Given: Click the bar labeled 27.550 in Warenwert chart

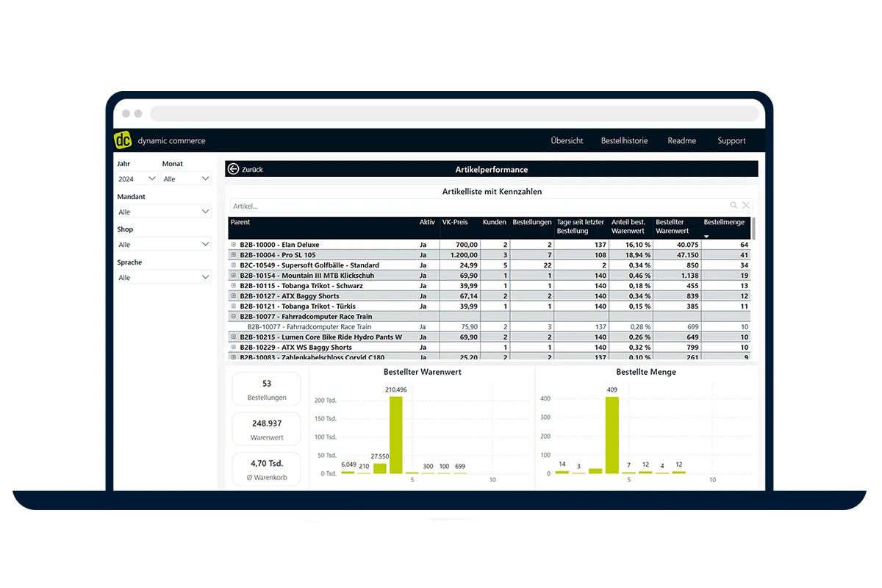Looking at the screenshot, I should coord(379,468).
